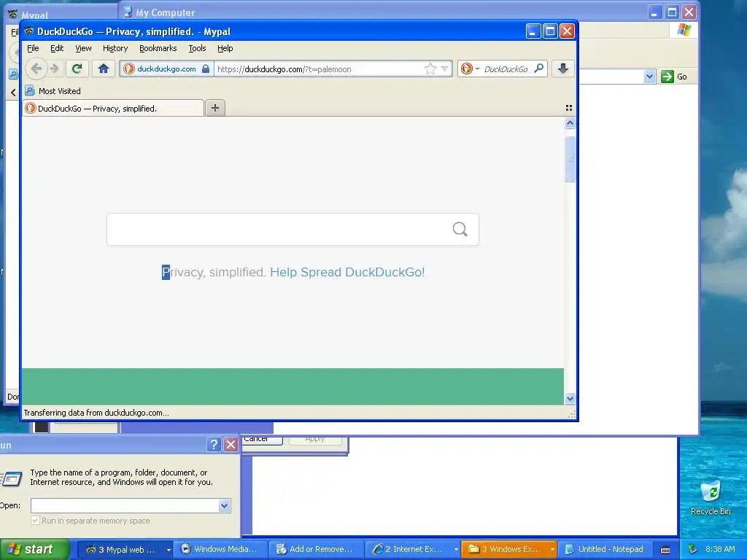Click the Windows flag logo in My Computer
The height and width of the screenshot is (560, 747).
(x=684, y=29)
